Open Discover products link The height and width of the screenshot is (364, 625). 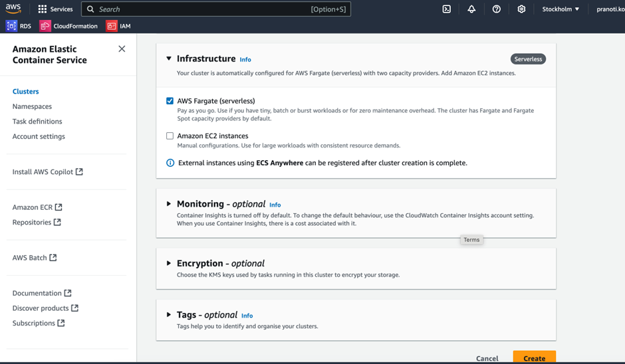point(41,308)
